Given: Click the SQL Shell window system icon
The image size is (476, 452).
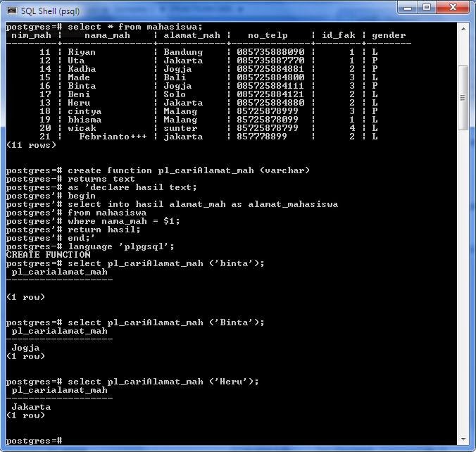Looking at the screenshot, I should 12,11.
